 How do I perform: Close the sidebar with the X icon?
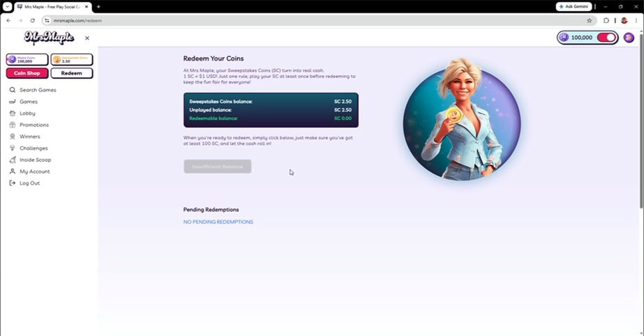point(87,38)
